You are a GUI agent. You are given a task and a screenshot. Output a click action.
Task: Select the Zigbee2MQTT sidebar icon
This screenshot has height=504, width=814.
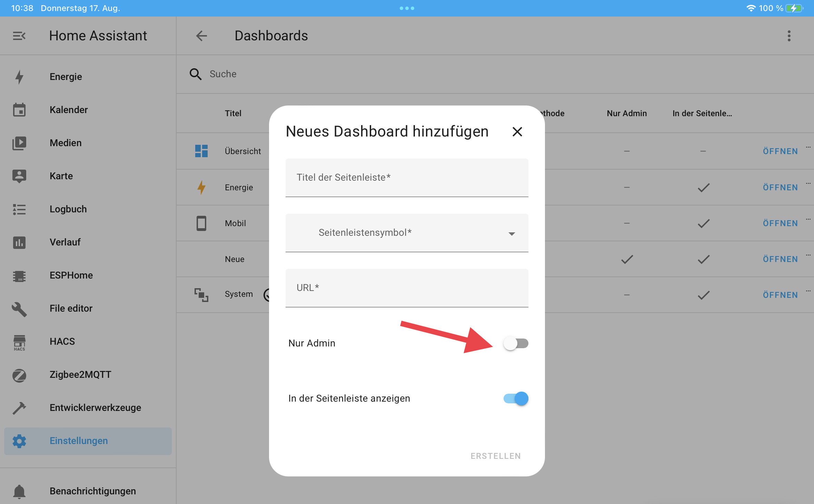[19, 375]
